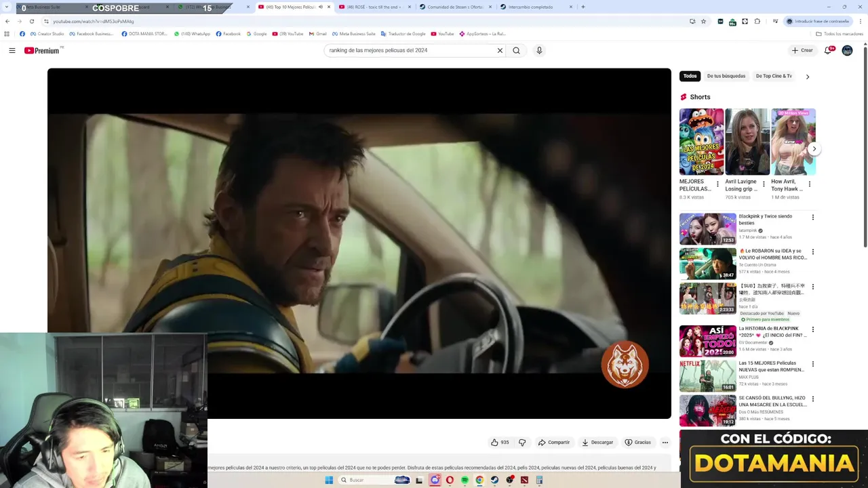868x488 pixels.
Task: Open the YouTube account avatar menu
Action: tap(847, 50)
